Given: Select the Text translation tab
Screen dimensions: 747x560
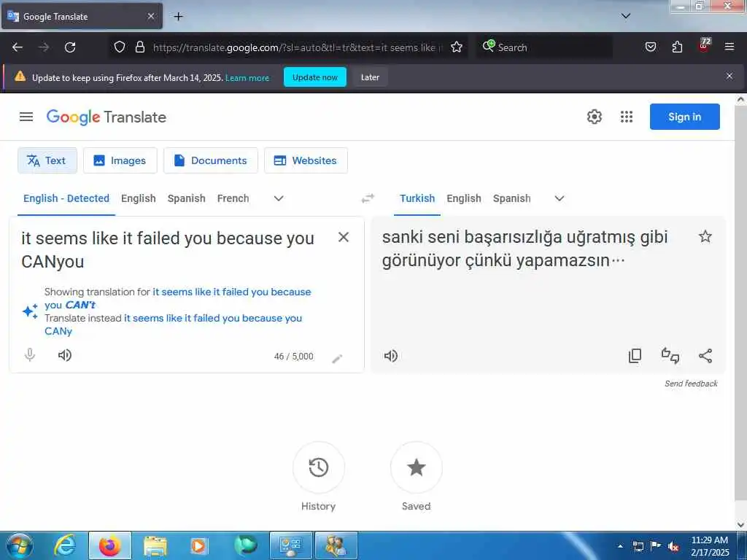Looking at the screenshot, I should point(47,160).
